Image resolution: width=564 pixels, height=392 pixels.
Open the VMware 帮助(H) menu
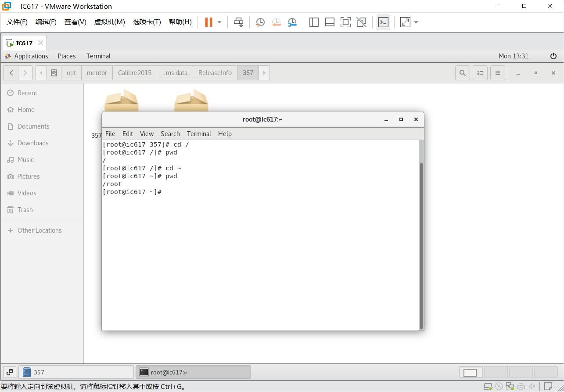[x=180, y=22]
